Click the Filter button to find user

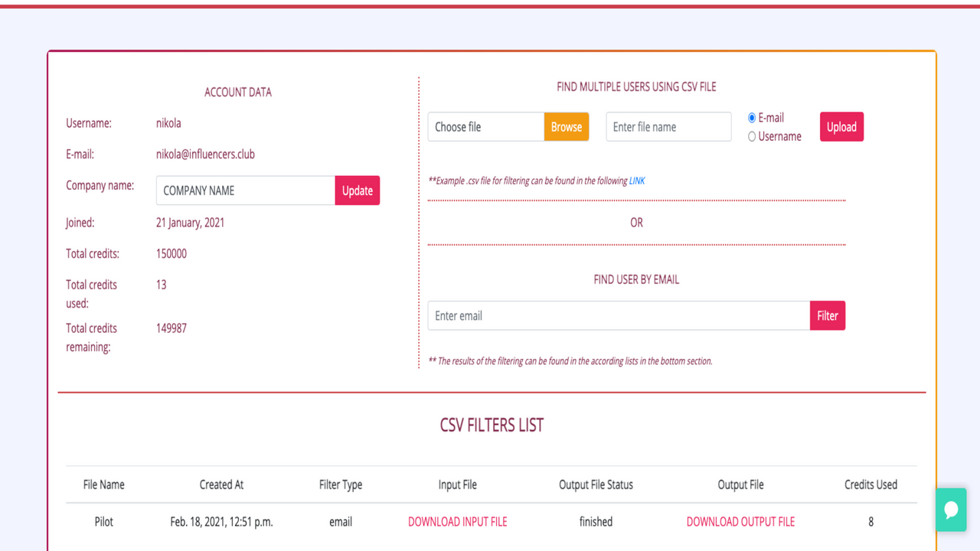pos(828,315)
